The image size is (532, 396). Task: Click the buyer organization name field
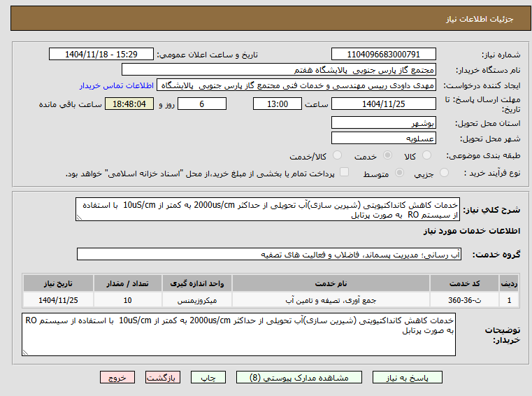(278, 70)
